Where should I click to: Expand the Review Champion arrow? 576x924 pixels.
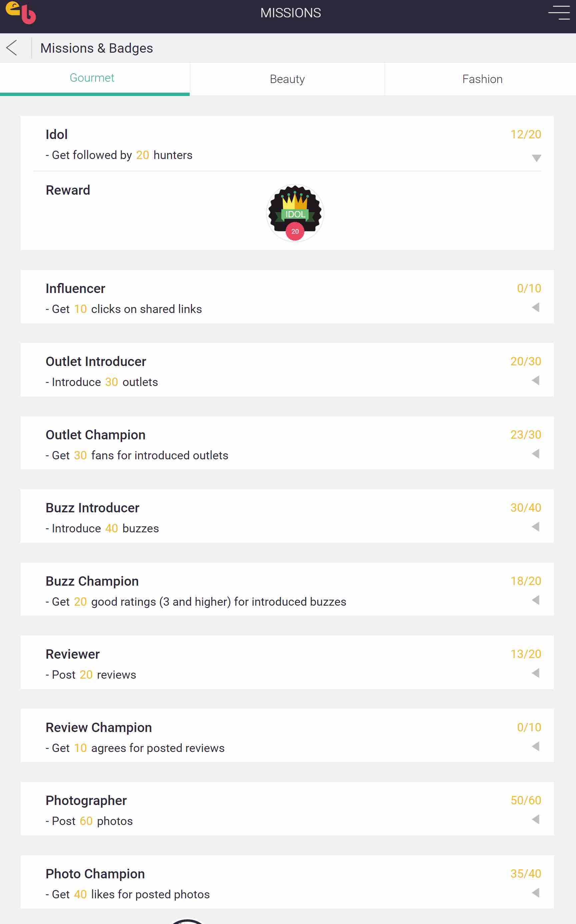(536, 746)
